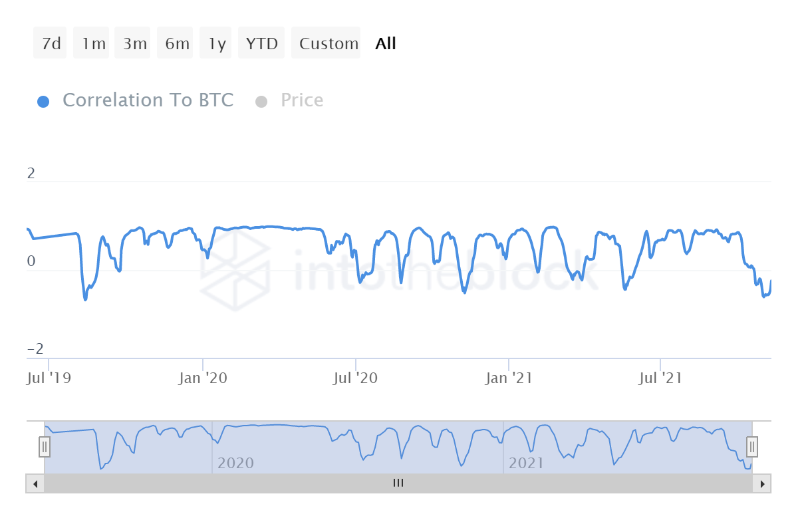The height and width of the screenshot is (532, 798).
Task: Toggle the Correlation To BTC series
Action: pos(148,100)
